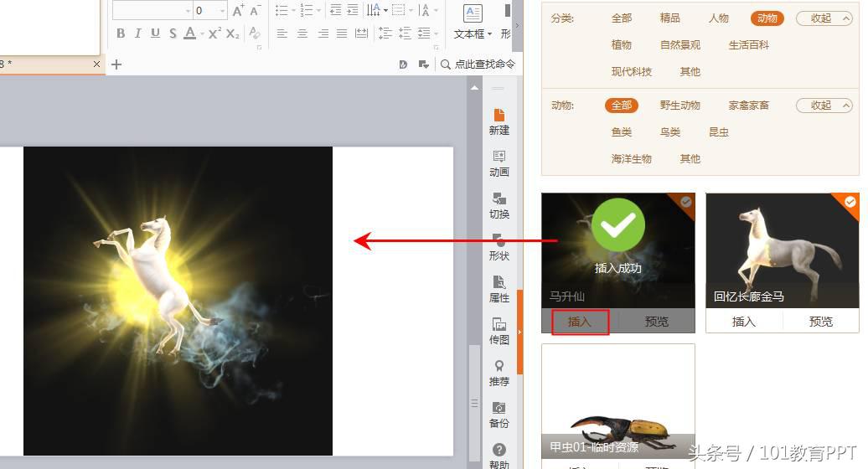
Task: Select 全部 in 分类 row
Action: coord(621,18)
